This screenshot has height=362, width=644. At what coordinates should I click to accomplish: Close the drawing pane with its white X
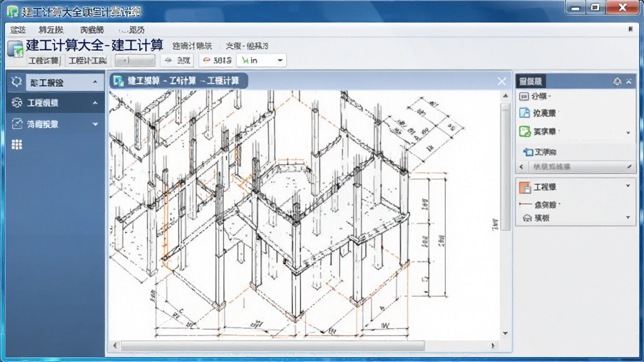tap(501, 81)
